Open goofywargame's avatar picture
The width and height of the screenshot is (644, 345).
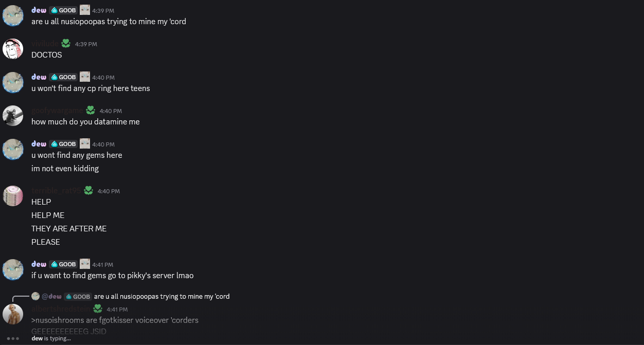(13, 116)
